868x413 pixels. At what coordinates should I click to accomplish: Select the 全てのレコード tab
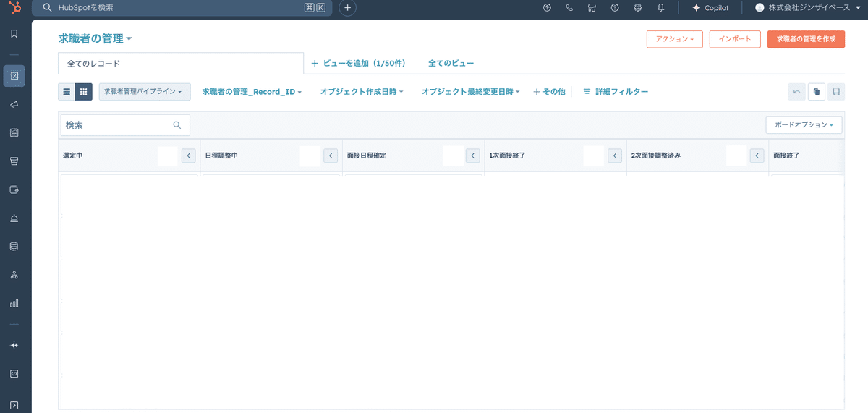93,64
